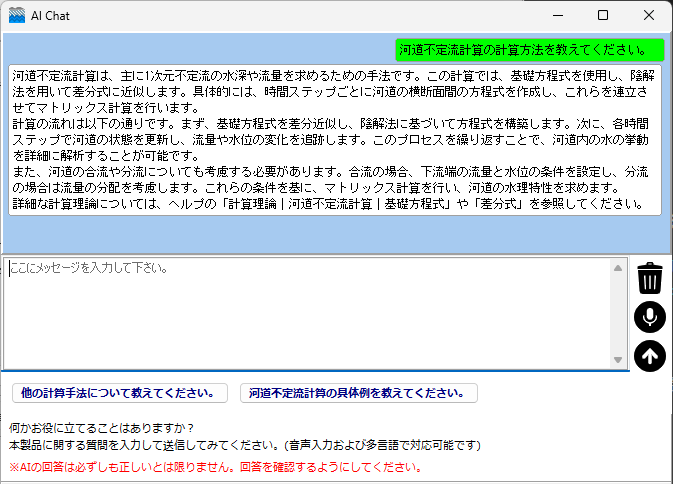Minimize the AI Chat window

[558, 15]
